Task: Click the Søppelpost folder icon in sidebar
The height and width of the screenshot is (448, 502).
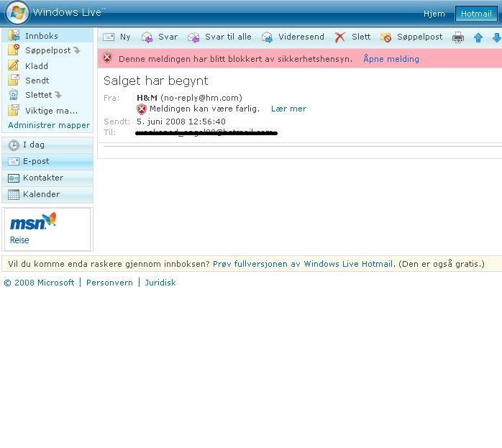Action: coord(14,50)
